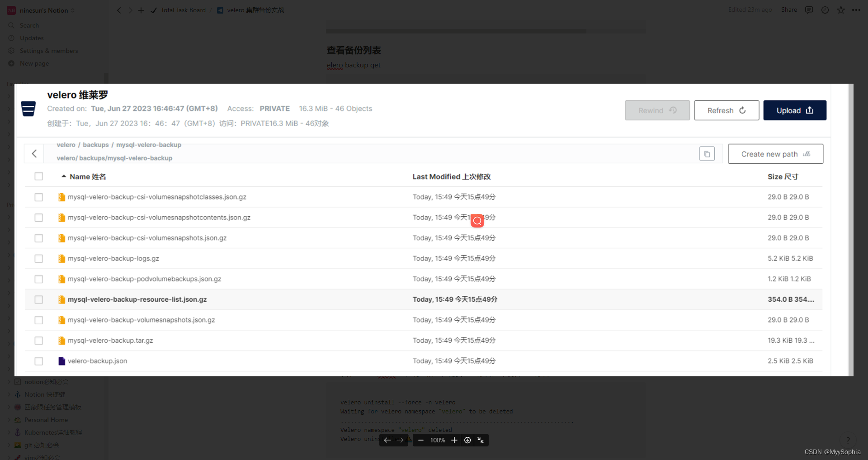Check the box for podvolumebackups.json.gz
The width and height of the screenshot is (868, 460).
click(x=39, y=279)
